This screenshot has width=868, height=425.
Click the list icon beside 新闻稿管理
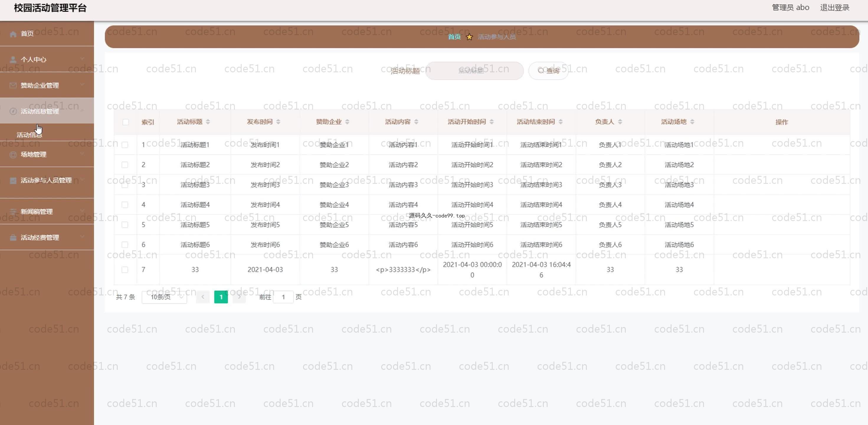[x=13, y=212]
